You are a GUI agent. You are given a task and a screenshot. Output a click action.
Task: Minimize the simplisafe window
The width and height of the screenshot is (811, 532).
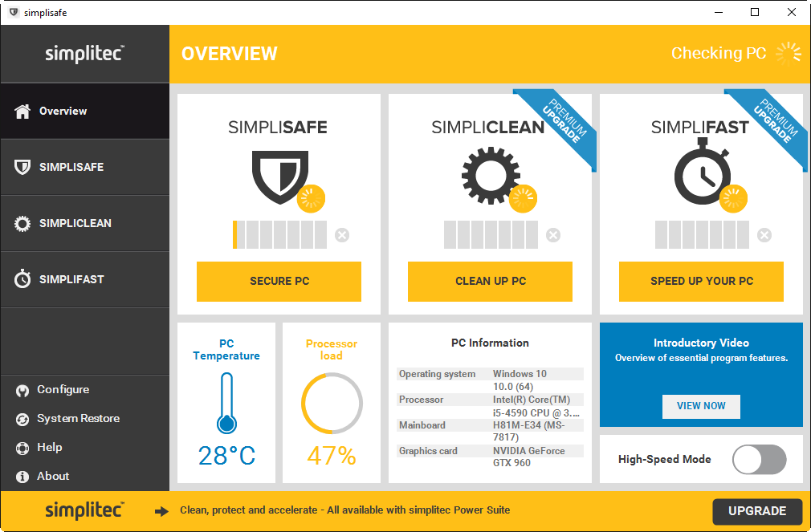[x=719, y=12]
